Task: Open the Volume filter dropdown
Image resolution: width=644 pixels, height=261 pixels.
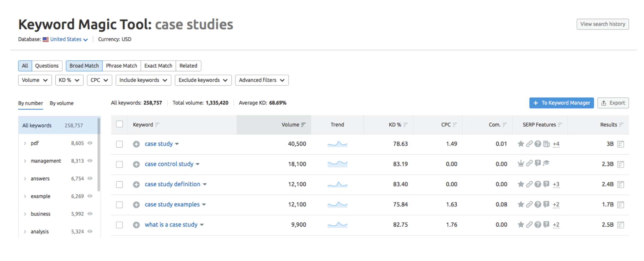Action: (35, 80)
